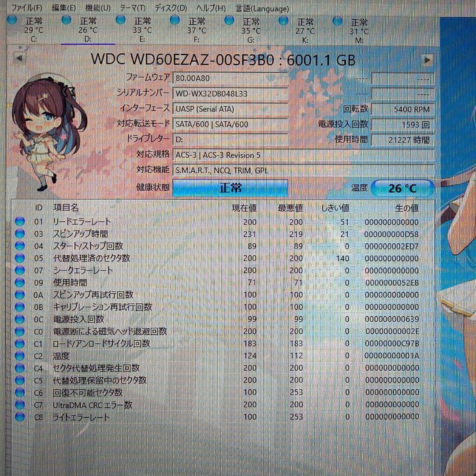476x476 pixels.
Task: Click status icon for 03 スピンアップ時間
Action: point(20,234)
